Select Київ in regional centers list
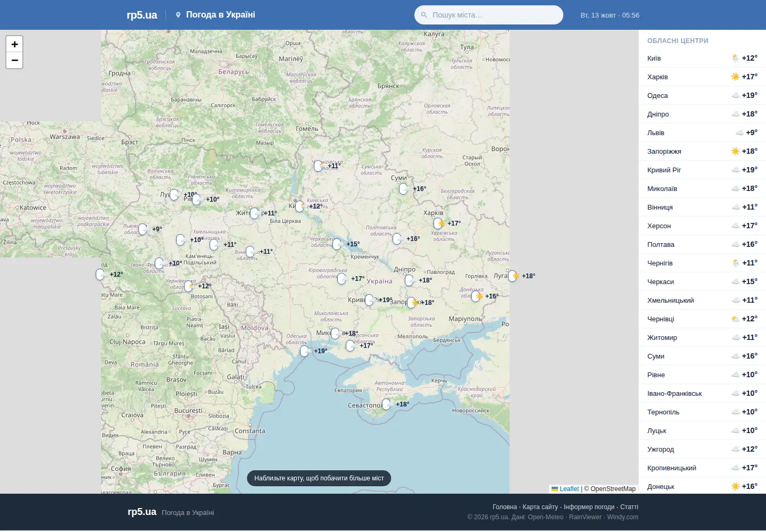Viewport: 766px width, 532px height. [702, 58]
